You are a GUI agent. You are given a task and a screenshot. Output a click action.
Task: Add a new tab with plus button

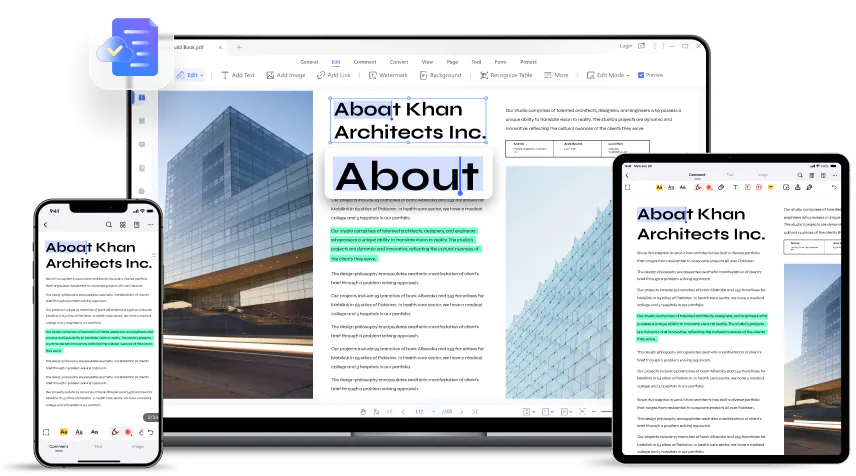[x=239, y=47]
